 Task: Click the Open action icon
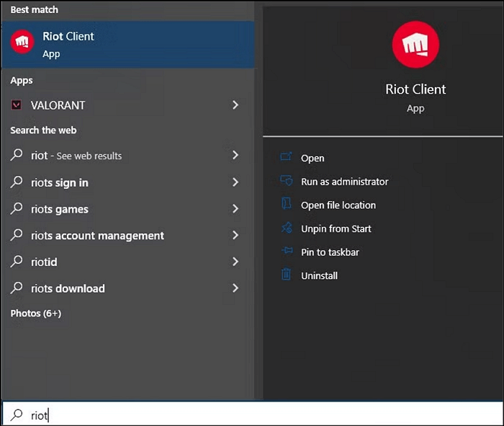[x=286, y=157]
